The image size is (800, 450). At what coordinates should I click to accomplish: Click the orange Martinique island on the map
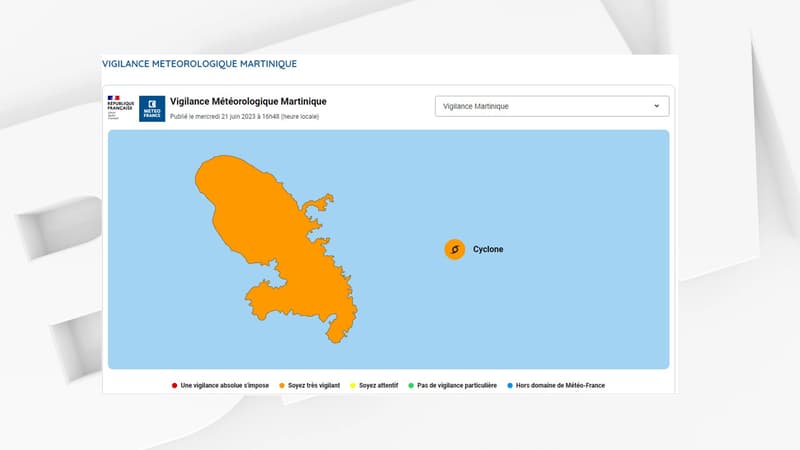coord(270,240)
